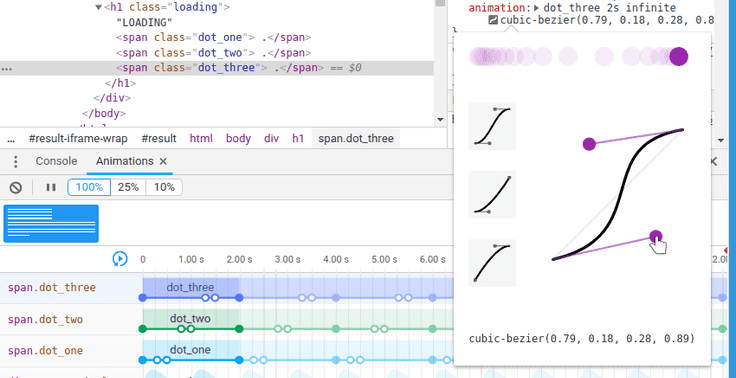
Task: Select h1 in the breadcrumb
Action: click(x=298, y=139)
